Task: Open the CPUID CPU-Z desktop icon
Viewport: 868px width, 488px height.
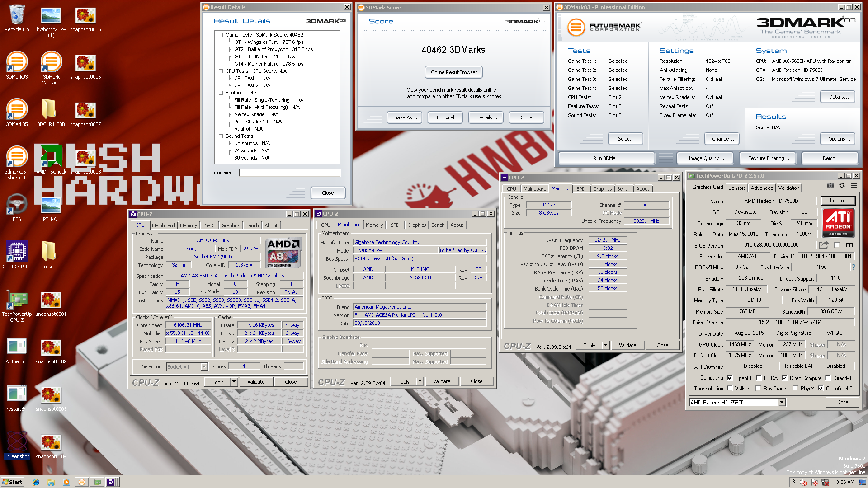Action: pyautogui.click(x=17, y=255)
